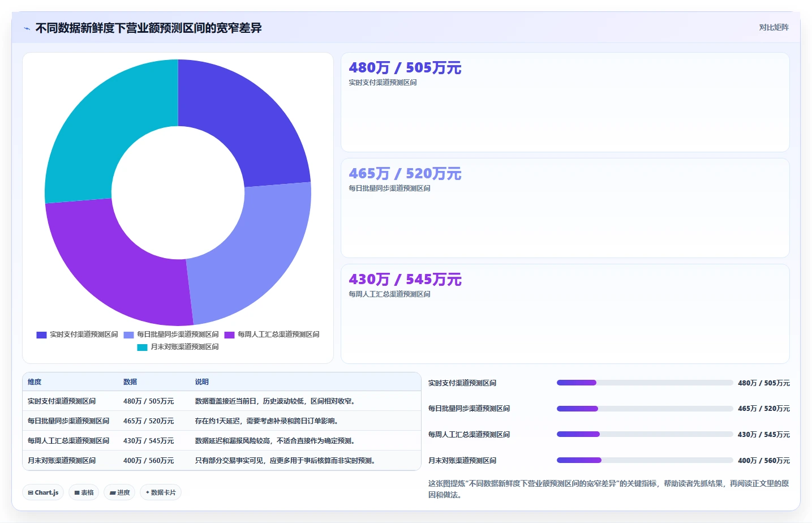Screen dimensions: 812x523
Task: Toggle 实时支付渠道预测区间 legend entry
Action: coord(77,335)
